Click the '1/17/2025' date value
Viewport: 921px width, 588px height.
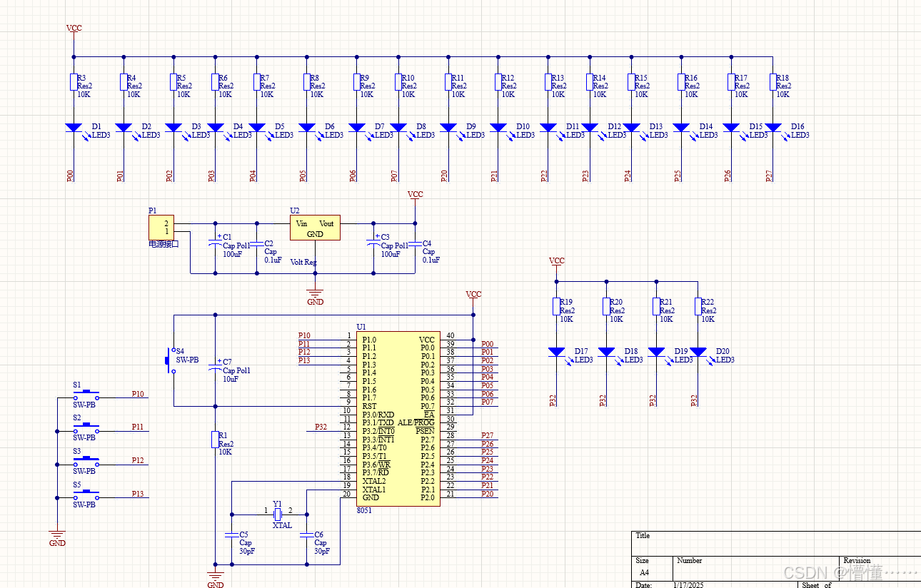coord(689,585)
